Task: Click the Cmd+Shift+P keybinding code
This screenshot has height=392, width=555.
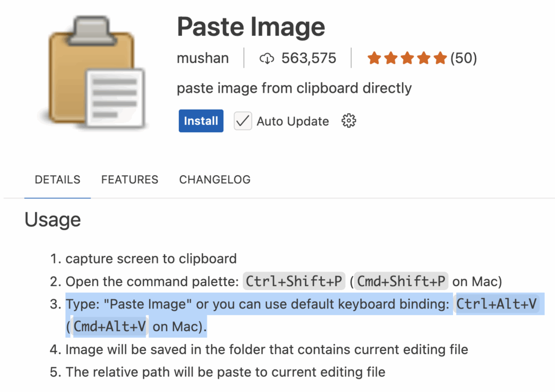Action: 401,281
